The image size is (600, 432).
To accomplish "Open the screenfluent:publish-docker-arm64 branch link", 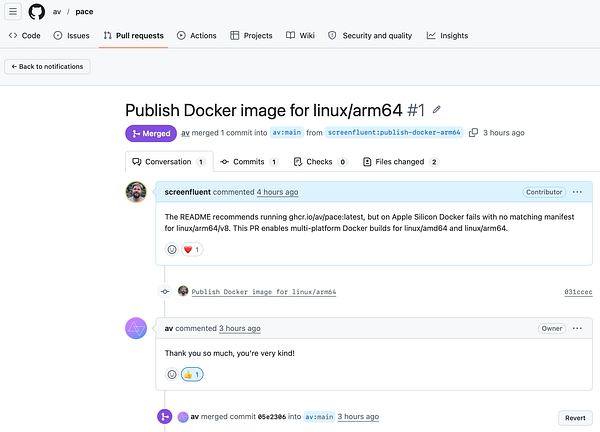I will tap(394, 132).
